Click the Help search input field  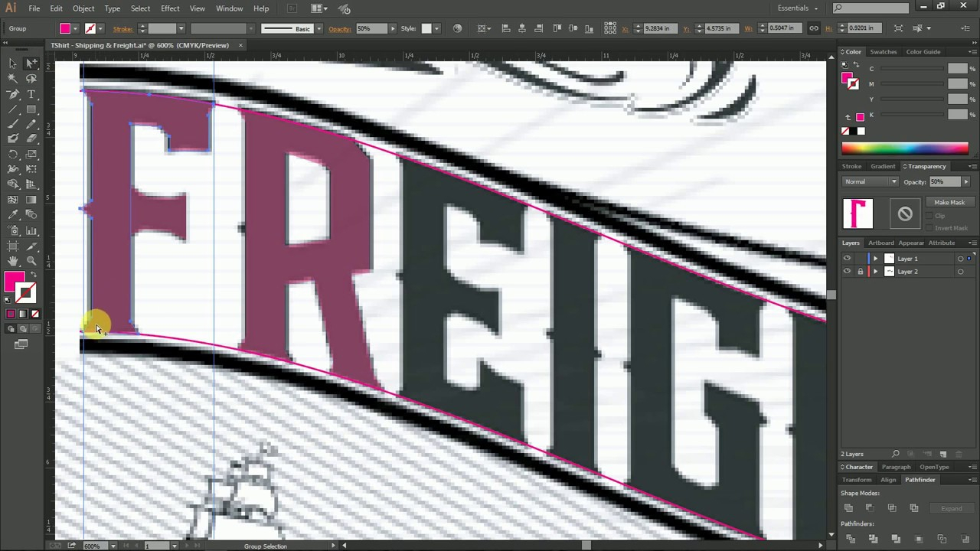pyautogui.click(x=871, y=8)
